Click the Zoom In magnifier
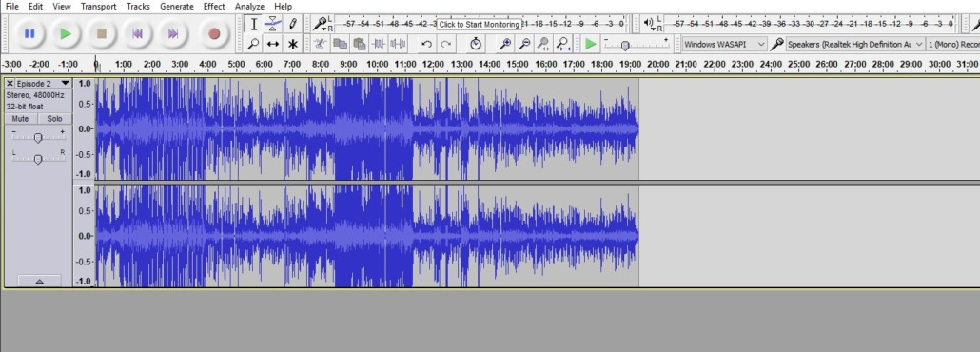The image size is (980, 352). coord(505,44)
